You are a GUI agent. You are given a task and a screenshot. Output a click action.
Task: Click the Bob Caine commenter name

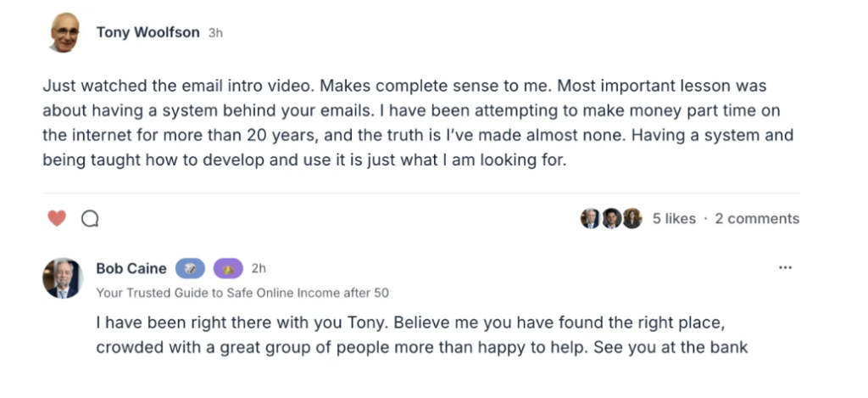point(131,269)
